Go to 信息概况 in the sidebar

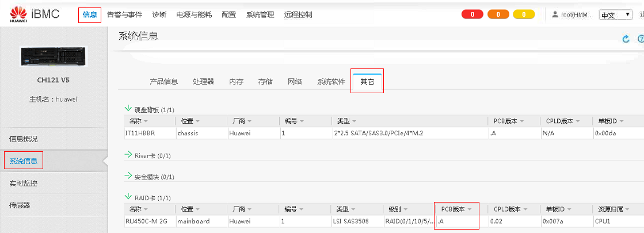[24, 139]
